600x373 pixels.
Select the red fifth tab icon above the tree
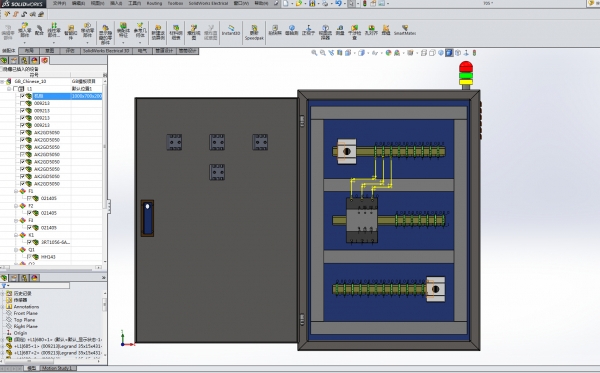pyautogui.click(x=45, y=60)
